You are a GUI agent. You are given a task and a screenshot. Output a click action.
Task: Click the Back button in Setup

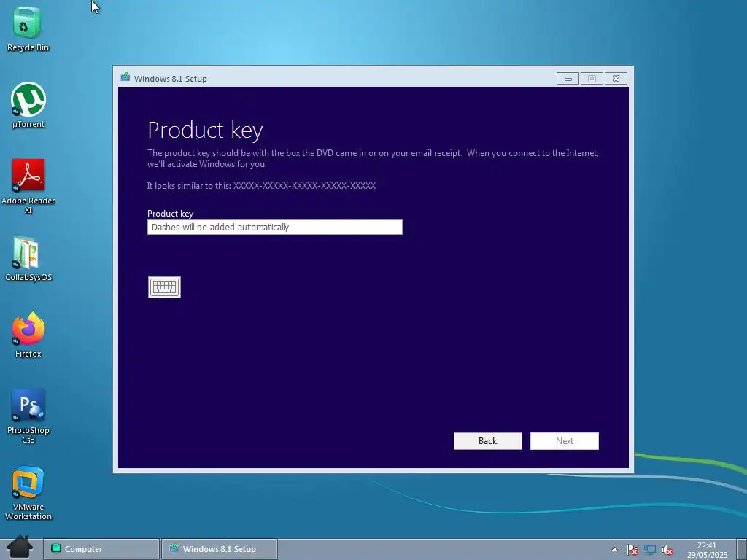click(488, 441)
